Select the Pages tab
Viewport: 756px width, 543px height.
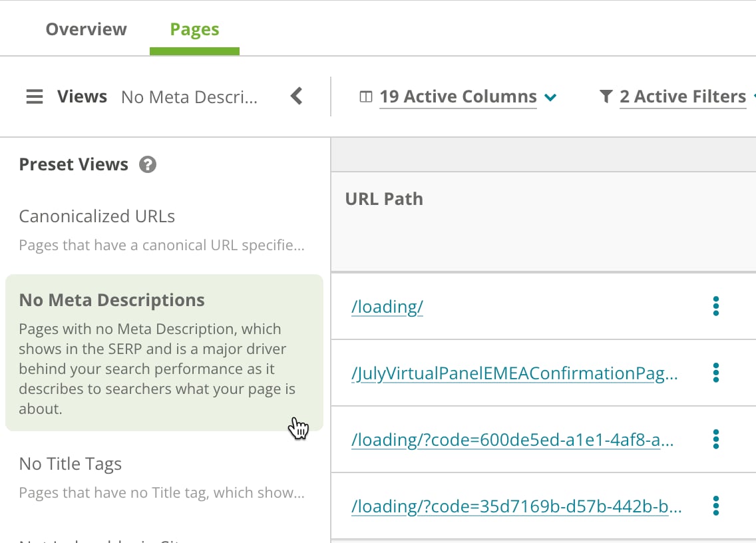point(194,29)
